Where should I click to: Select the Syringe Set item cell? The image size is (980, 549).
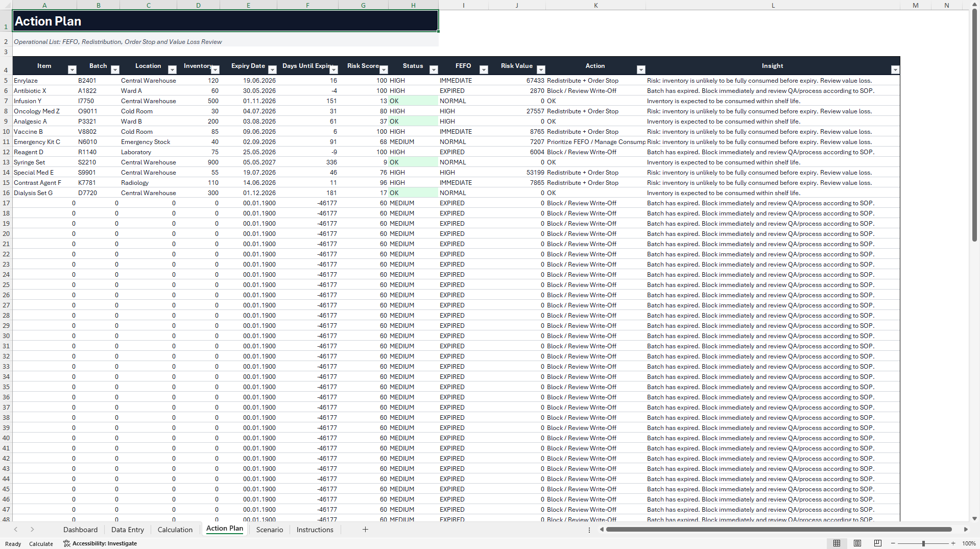(44, 162)
